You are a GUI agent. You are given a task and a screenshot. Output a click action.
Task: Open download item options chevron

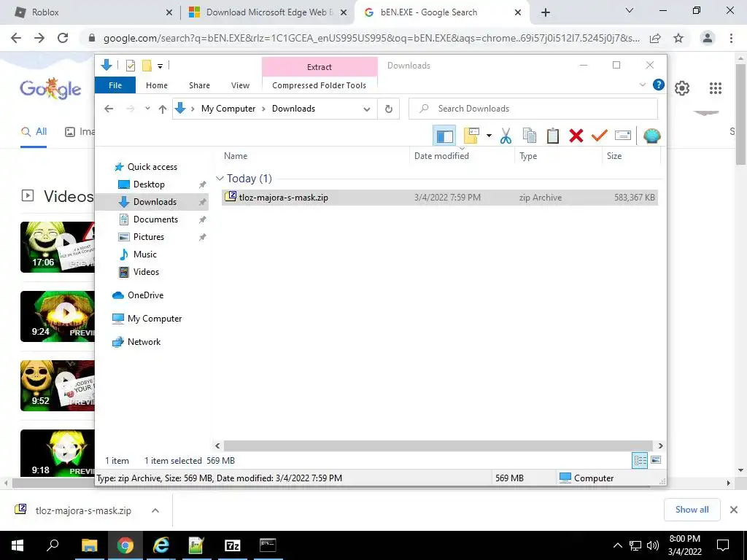(x=155, y=510)
